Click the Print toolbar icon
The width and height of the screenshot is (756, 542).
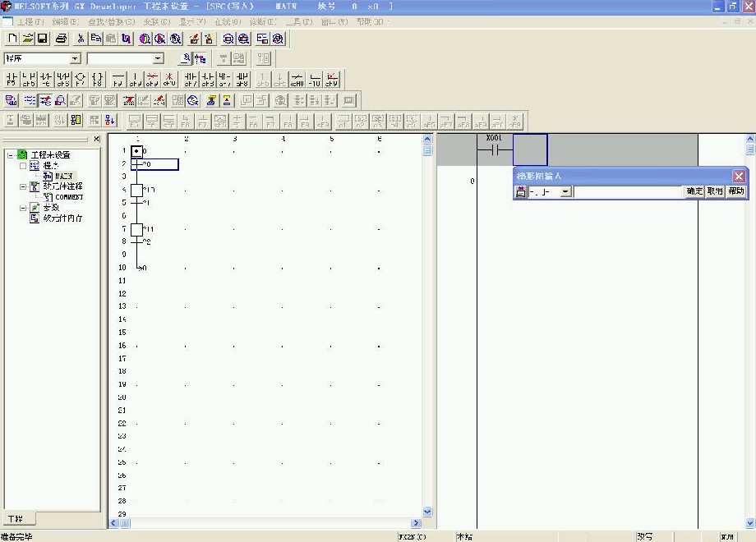click(x=61, y=39)
